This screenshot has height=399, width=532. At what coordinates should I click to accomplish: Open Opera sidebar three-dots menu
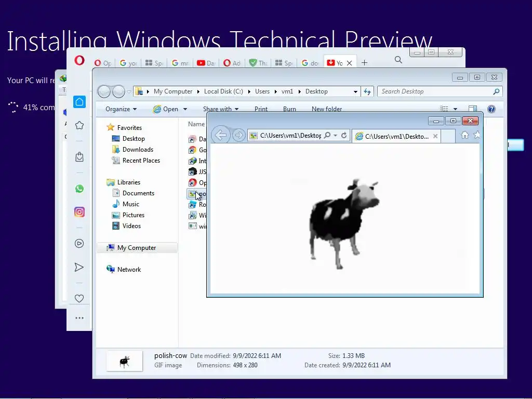[79, 318]
